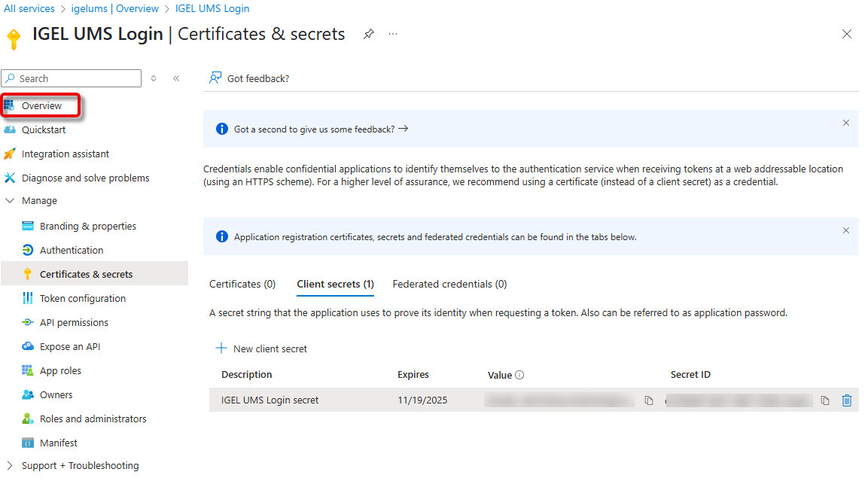This screenshot has height=484, width=868.
Task: Select Token configuration in the sidebar
Action: (83, 297)
